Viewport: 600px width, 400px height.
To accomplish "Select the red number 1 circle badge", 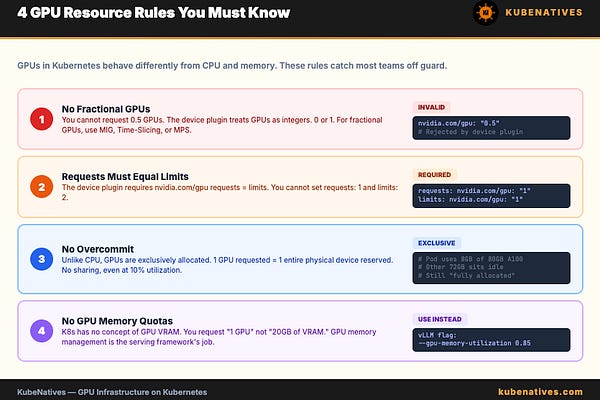I will coord(41,119).
